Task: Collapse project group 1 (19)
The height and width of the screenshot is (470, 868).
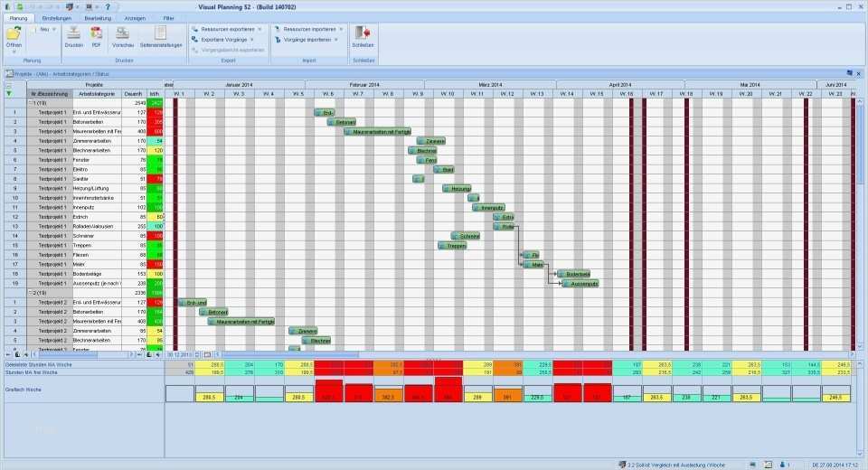Action: coord(31,103)
